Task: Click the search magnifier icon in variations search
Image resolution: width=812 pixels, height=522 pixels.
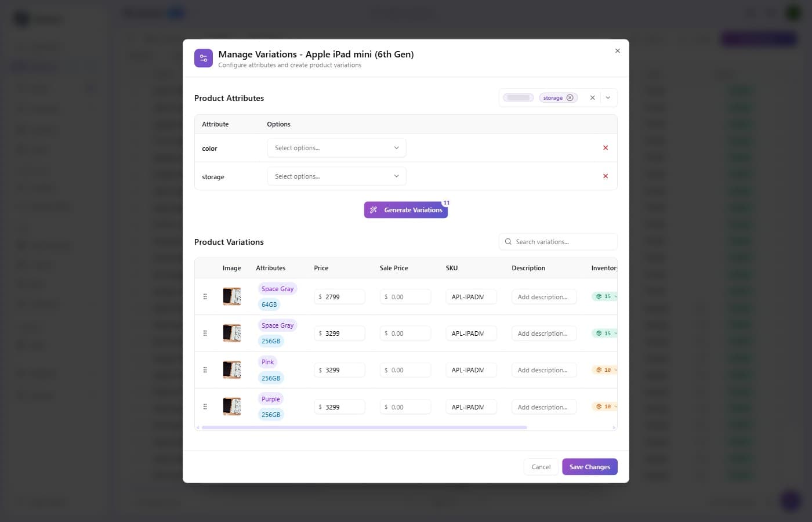Action: click(508, 242)
